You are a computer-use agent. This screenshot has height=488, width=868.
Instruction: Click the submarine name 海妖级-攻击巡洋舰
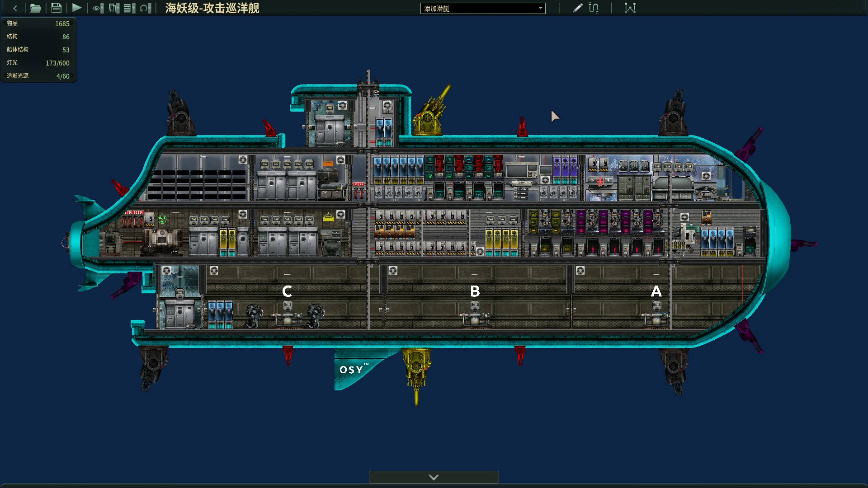[x=212, y=8]
